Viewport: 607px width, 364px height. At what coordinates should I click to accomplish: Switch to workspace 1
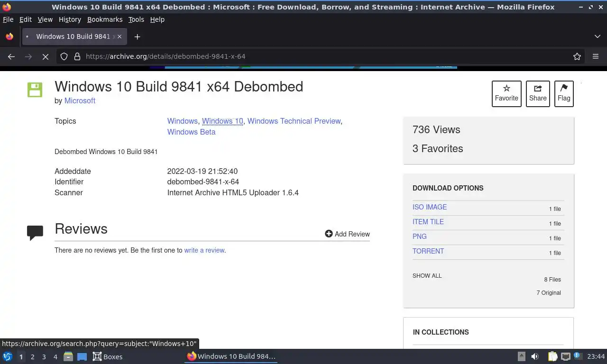(21, 357)
